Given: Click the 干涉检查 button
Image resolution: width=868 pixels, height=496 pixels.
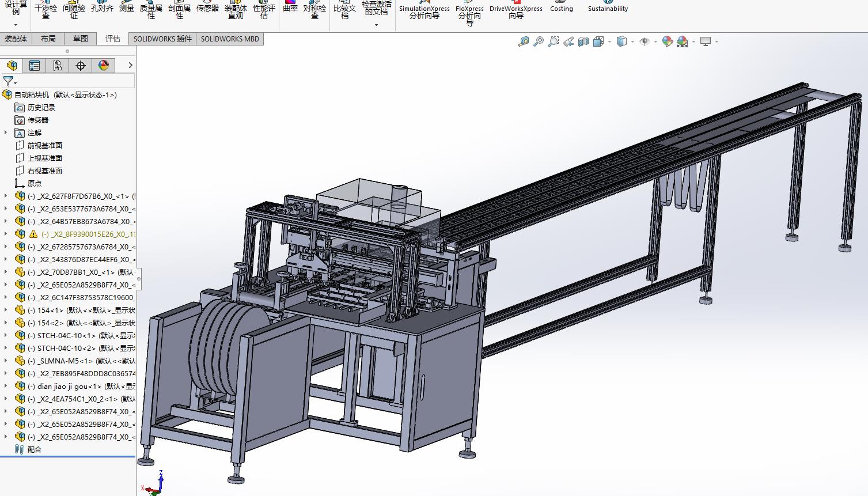Looking at the screenshot, I should pyautogui.click(x=46, y=9).
